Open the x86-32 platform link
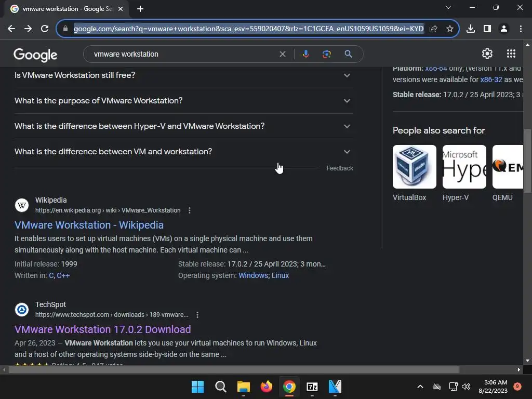Image resolution: width=532 pixels, height=399 pixels. coord(491,79)
